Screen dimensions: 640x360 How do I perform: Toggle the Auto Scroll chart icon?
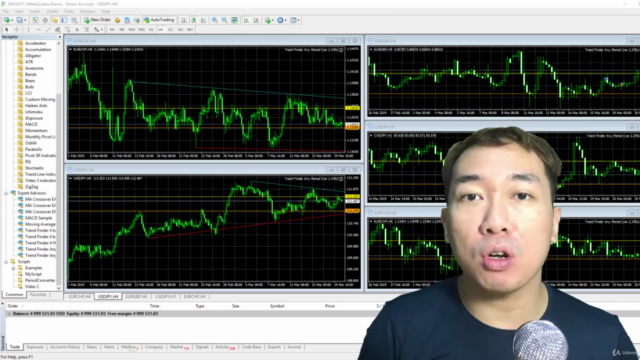246,20
